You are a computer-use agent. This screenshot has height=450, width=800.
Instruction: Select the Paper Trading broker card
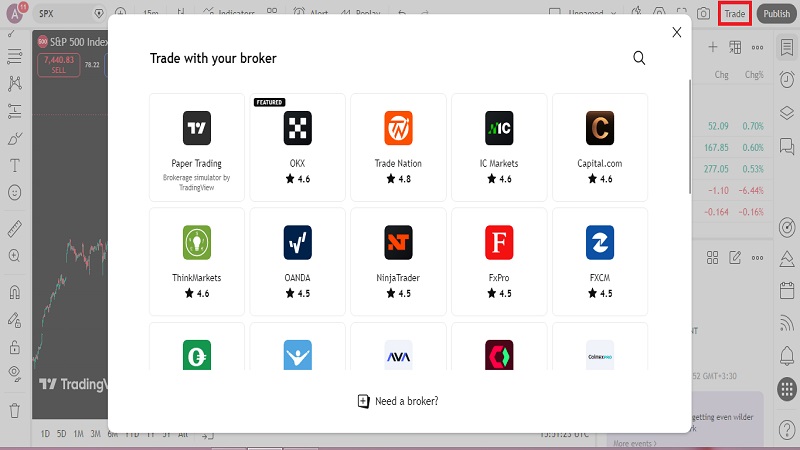pos(196,147)
